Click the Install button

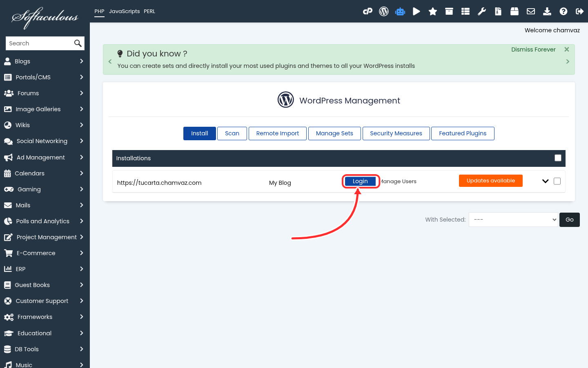[x=200, y=133]
